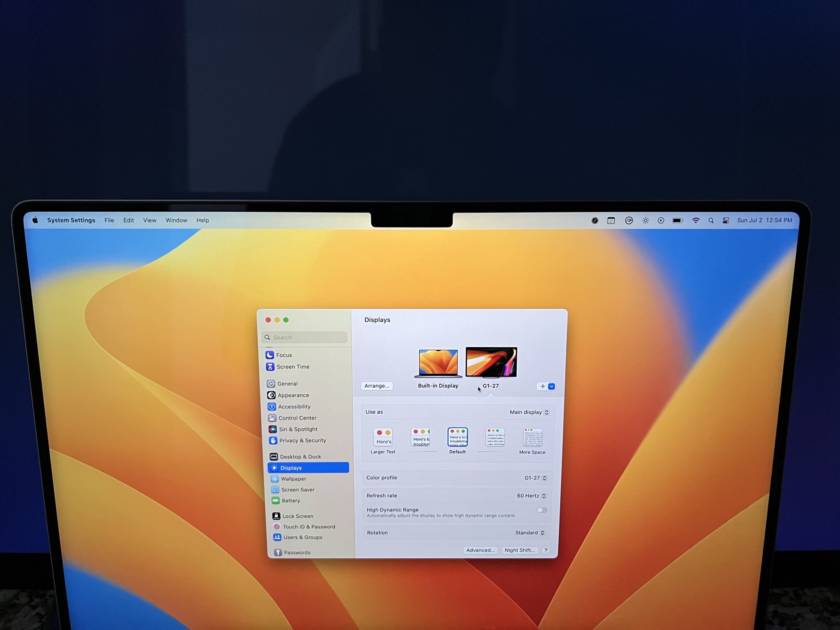
Task: Open the View menu
Action: 149,220
